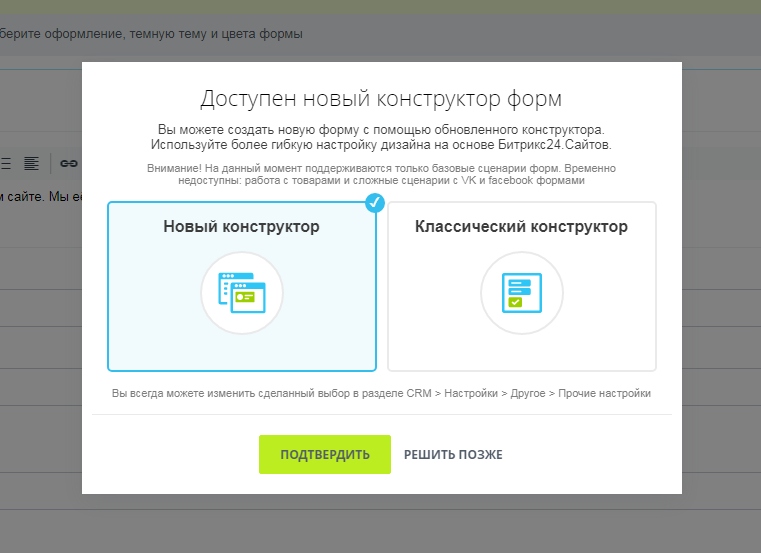Click the dimmed form row left of the dialog
Screen dimensions: 761x553
(40, 350)
